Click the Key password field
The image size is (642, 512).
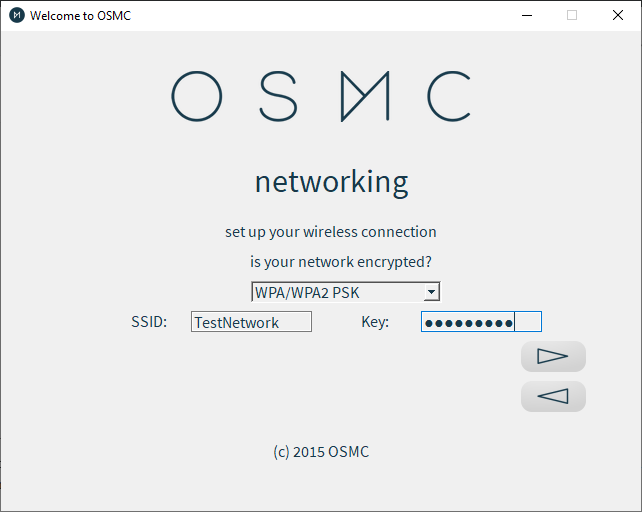coord(482,322)
